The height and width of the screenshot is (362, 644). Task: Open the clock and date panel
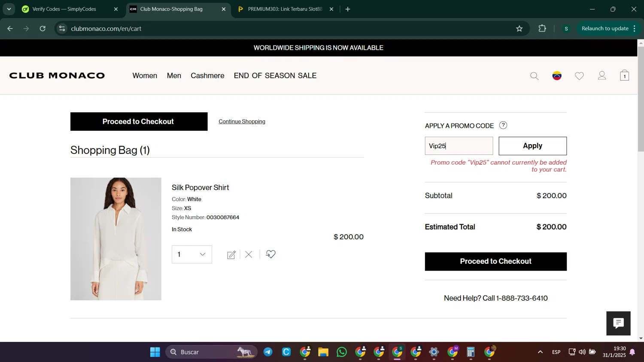(614, 352)
